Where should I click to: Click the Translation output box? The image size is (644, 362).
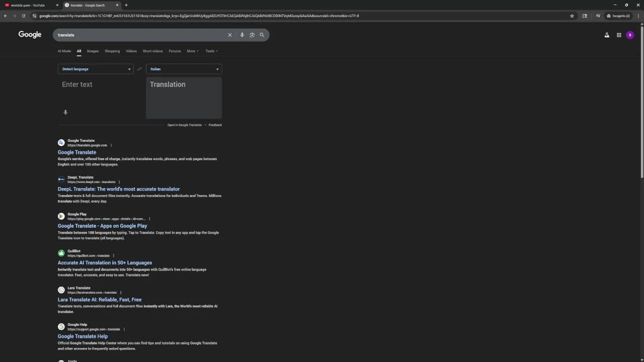pyautogui.click(x=184, y=98)
